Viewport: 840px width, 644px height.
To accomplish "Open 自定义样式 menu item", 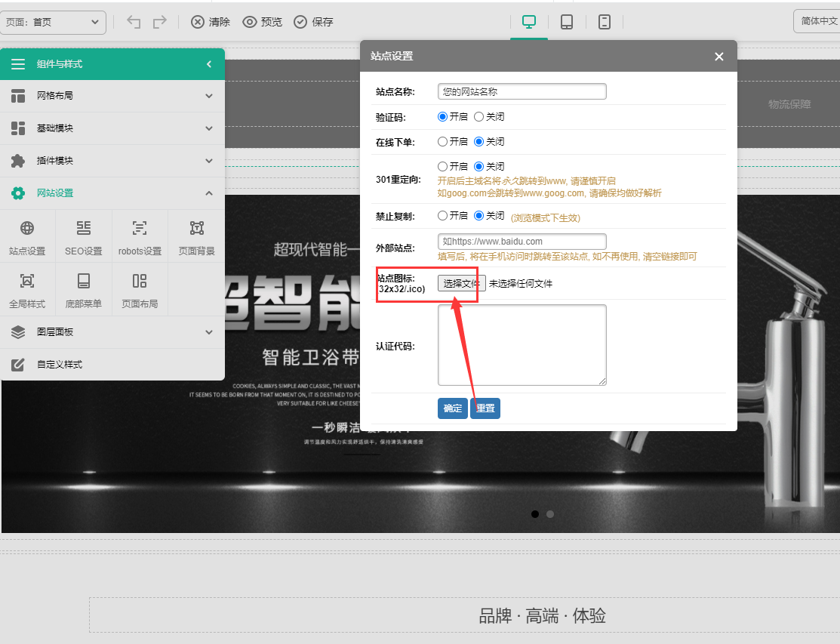I will tap(112, 365).
